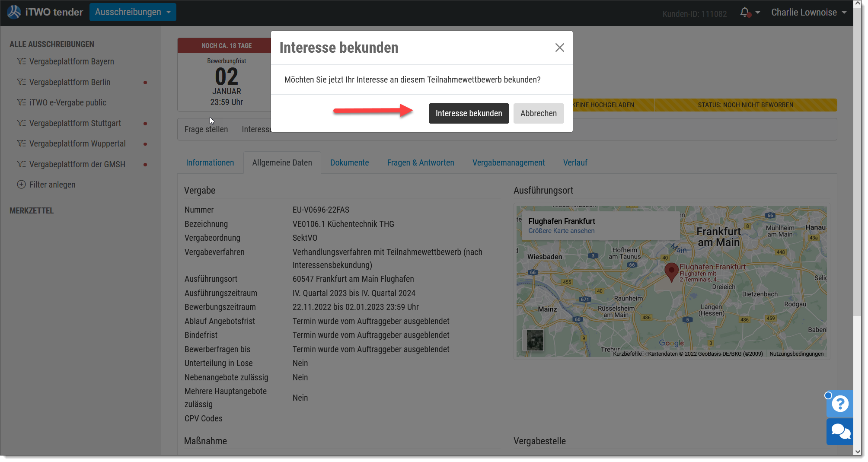The height and width of the screenshot is (462, 868).
Task: Click filter icon next to Vergabeplattform Berlin
Action: tap(21, 82)
